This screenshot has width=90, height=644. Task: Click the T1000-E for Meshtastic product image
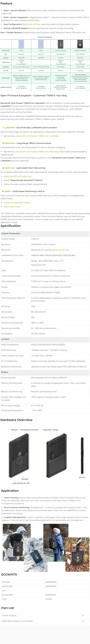[x=60, y=44]
